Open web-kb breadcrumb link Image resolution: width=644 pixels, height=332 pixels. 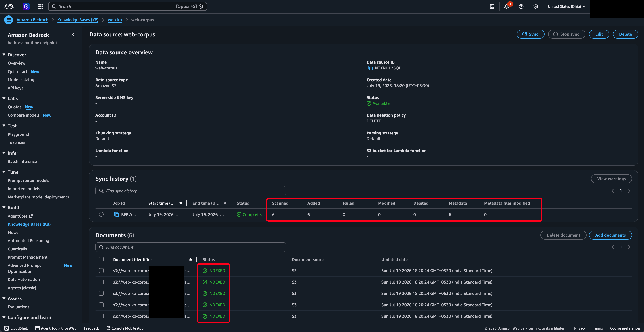click(115, 20)
